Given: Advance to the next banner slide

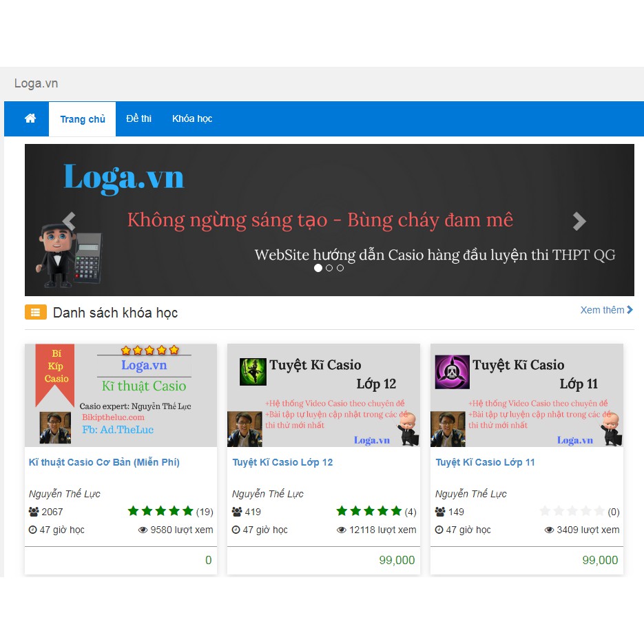Looking at the screenshot, I should [x=579, y=221].
